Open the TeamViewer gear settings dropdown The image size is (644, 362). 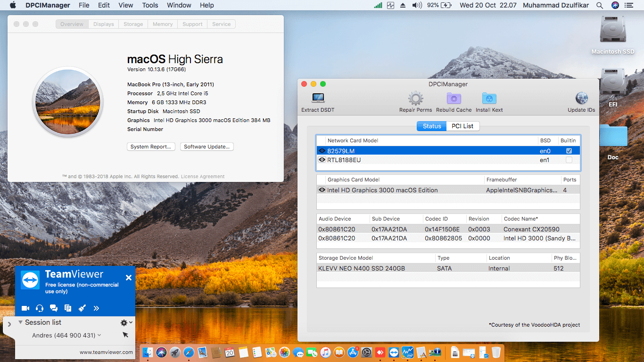(x=126, y=323)
